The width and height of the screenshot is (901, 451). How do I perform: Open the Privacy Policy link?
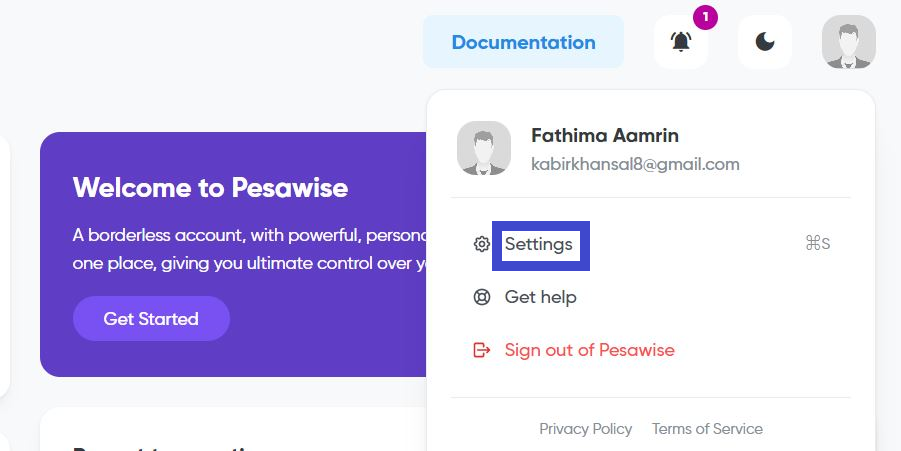(x=585, y=429)
